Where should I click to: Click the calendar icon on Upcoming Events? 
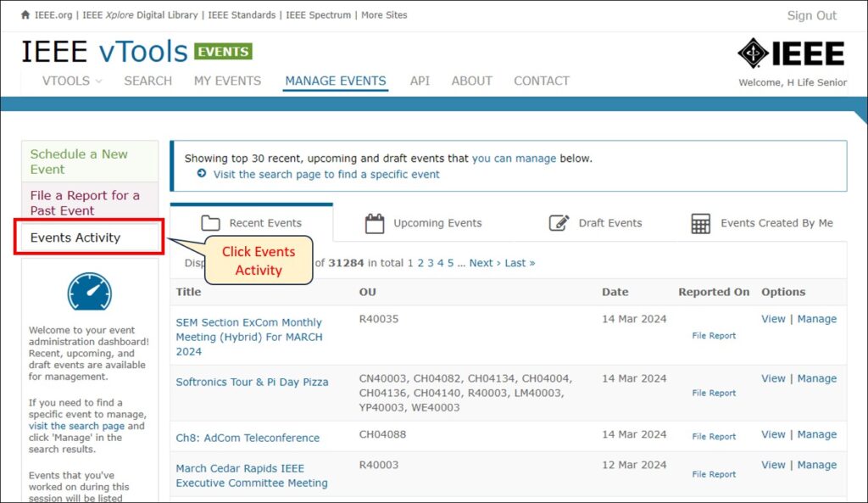point(375,223)
